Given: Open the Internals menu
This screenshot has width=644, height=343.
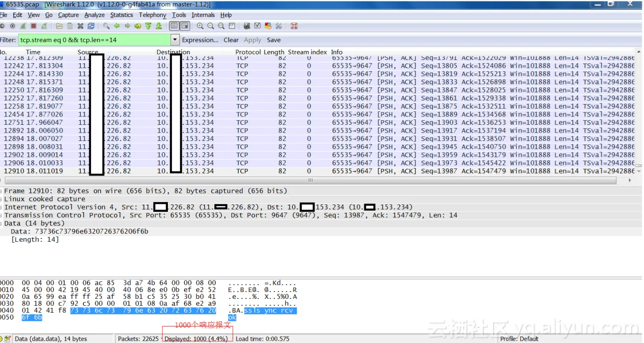Looking at the screenshot, I should tap(203, 15).
